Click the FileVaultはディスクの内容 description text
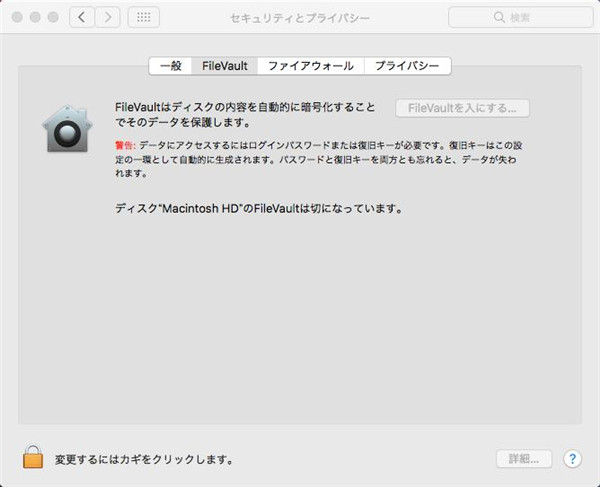This screenshot has width=600, height=487. 245,115
